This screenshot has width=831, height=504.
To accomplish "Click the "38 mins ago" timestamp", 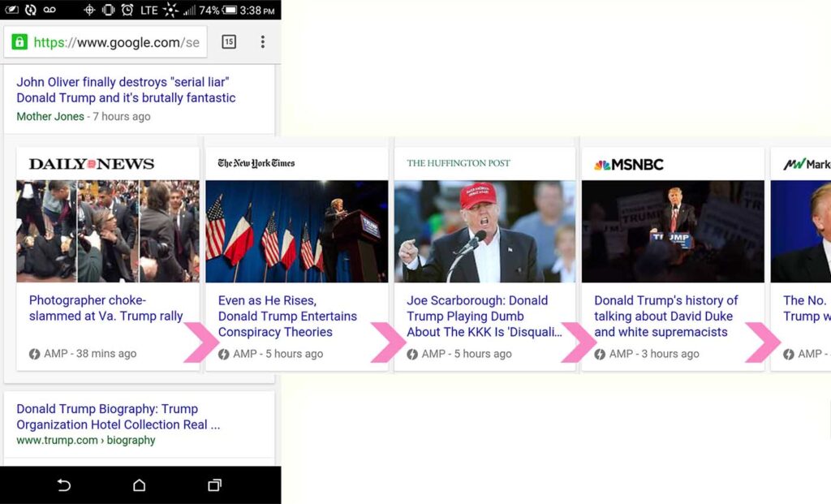I will click(106, 354).
